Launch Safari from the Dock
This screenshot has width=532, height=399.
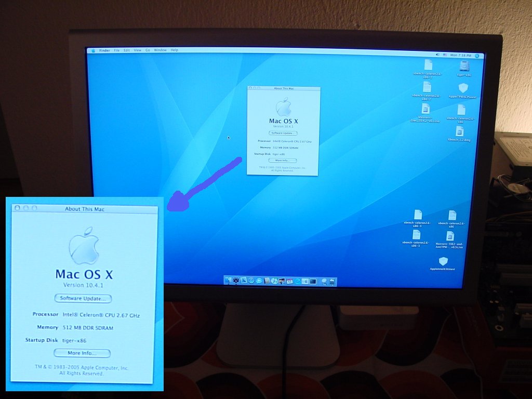click(x=251, y=281)
